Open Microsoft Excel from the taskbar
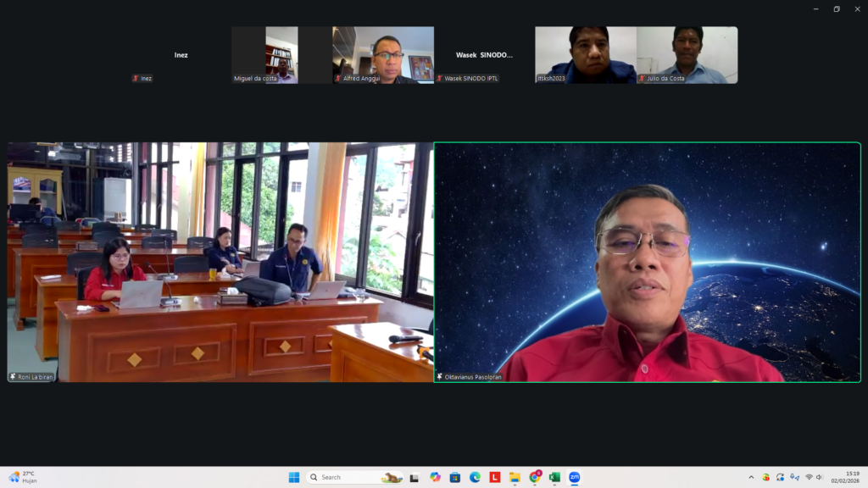The image size is (868, 488). [x=554, y=477]
